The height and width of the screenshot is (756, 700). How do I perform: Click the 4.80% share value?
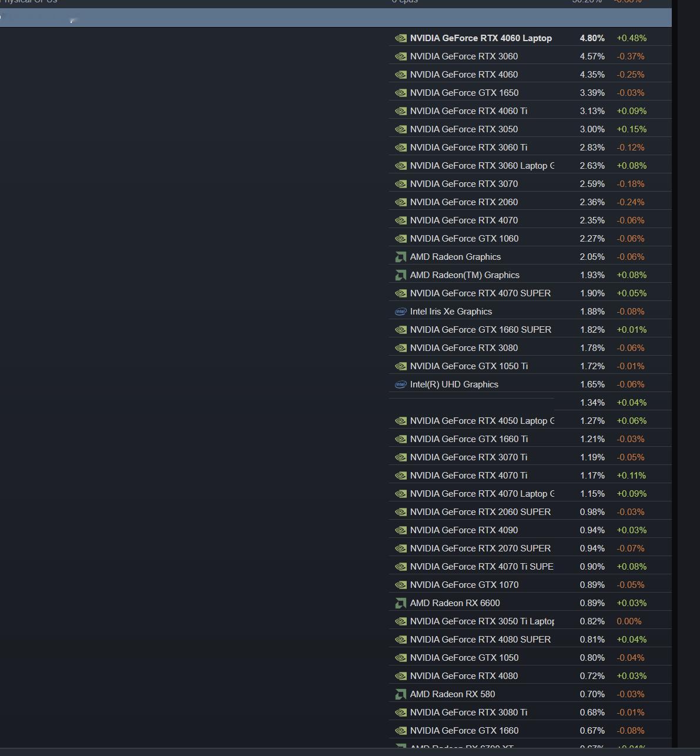click(x=592, y=38)
